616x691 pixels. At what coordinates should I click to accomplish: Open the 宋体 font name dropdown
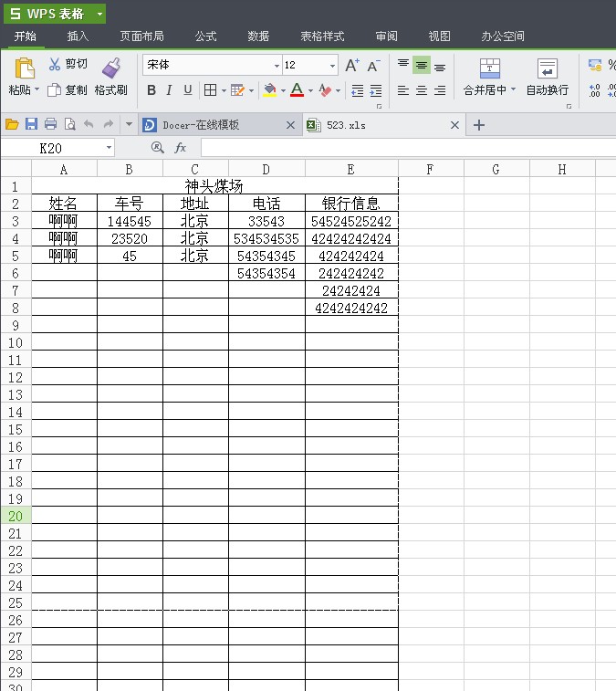point(277,66)
